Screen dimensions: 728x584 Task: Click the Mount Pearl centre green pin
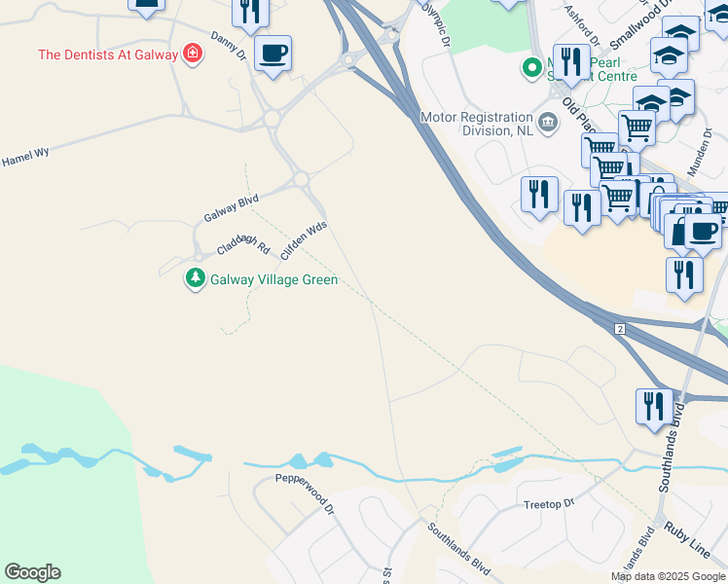tap(532, 68)
